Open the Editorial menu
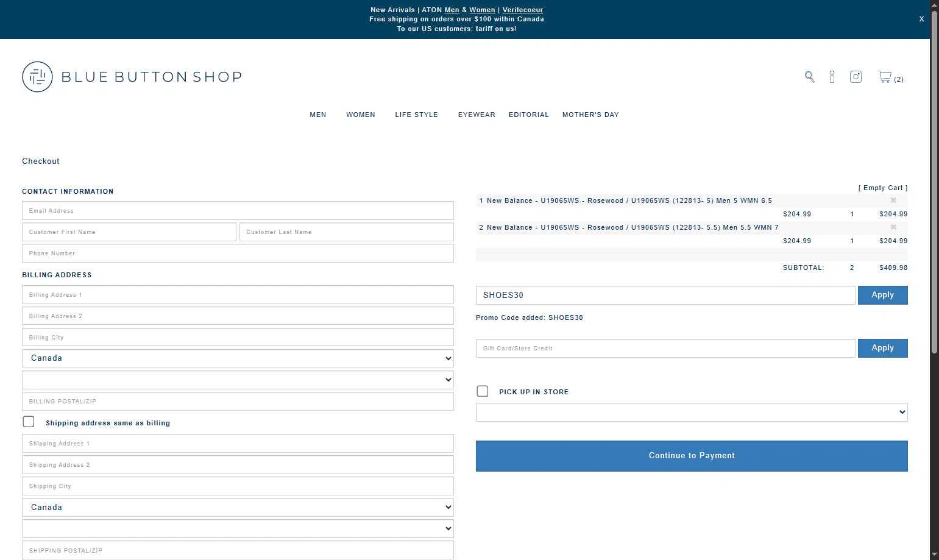The height and width of the screenshot is (560, 939). (x=529, y=115)
